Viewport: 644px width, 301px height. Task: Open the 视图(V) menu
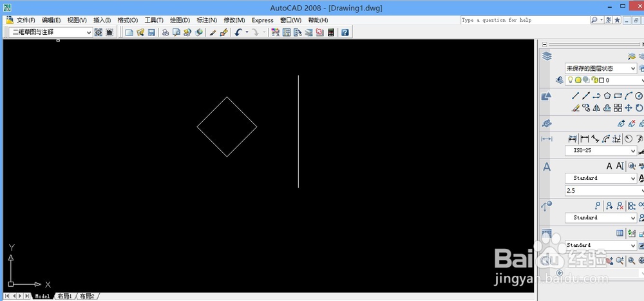77,20
